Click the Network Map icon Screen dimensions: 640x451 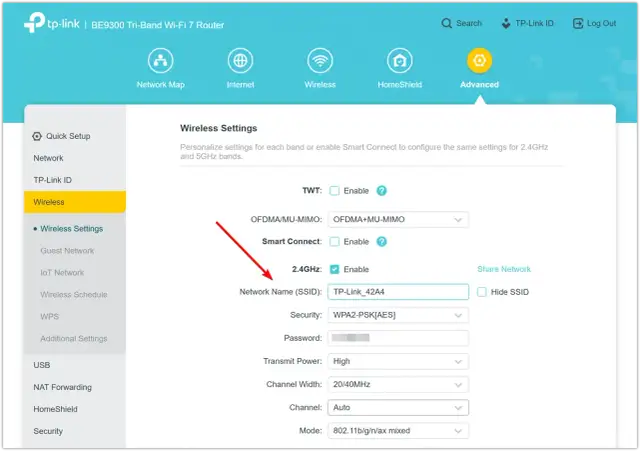pyautogui.click(x=160, y=61)
